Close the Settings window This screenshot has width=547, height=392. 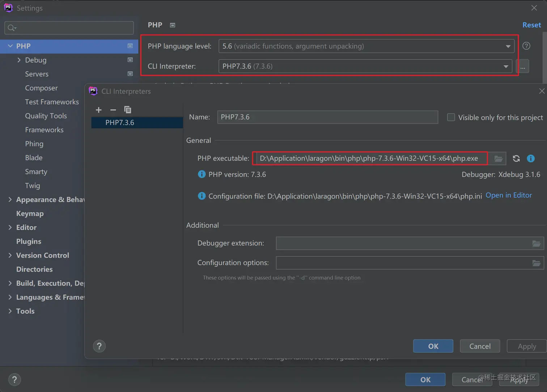pyautogui.click(x=534, y=8)
